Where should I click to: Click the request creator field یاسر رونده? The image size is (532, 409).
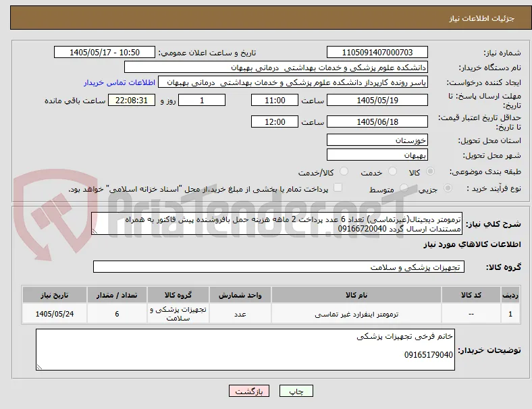293,82
